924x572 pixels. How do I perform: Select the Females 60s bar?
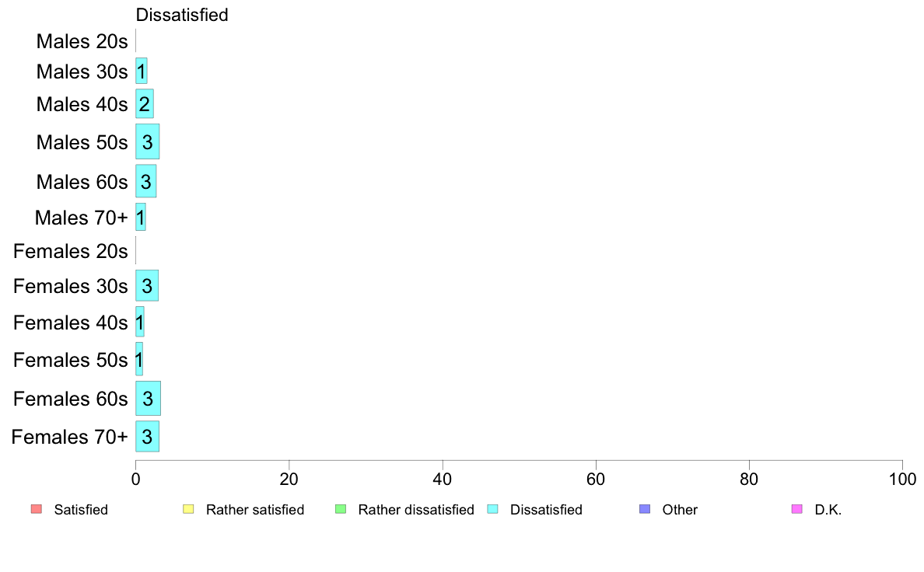pyautogui.click(x=148, y=398)
